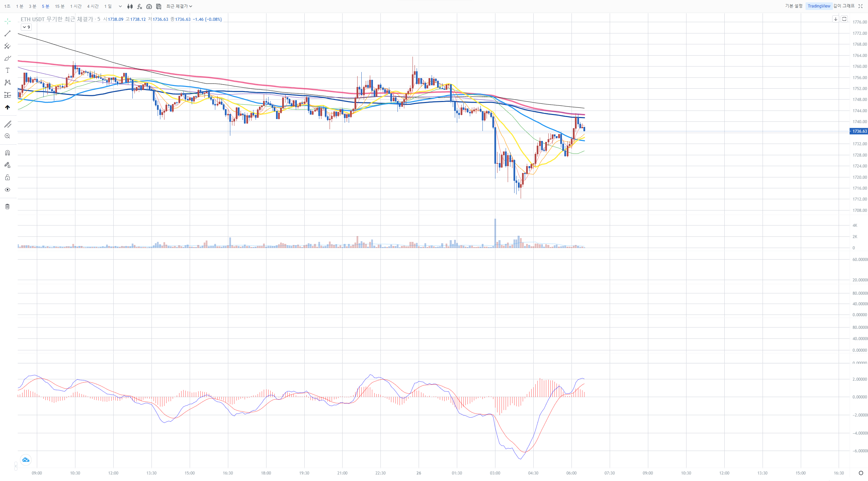Select the trend line drawing tool
The image size is (868, 481).
click(x=8, y=33)
